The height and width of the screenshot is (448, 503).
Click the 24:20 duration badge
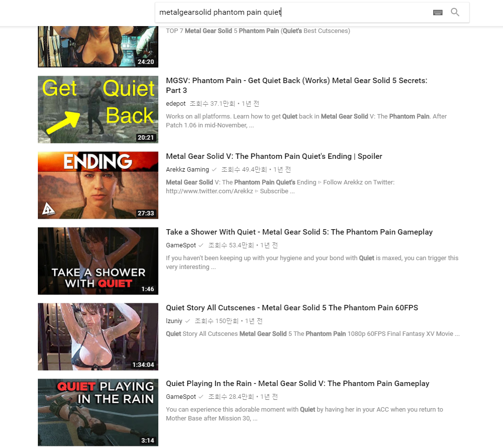[x=146, y=62]
